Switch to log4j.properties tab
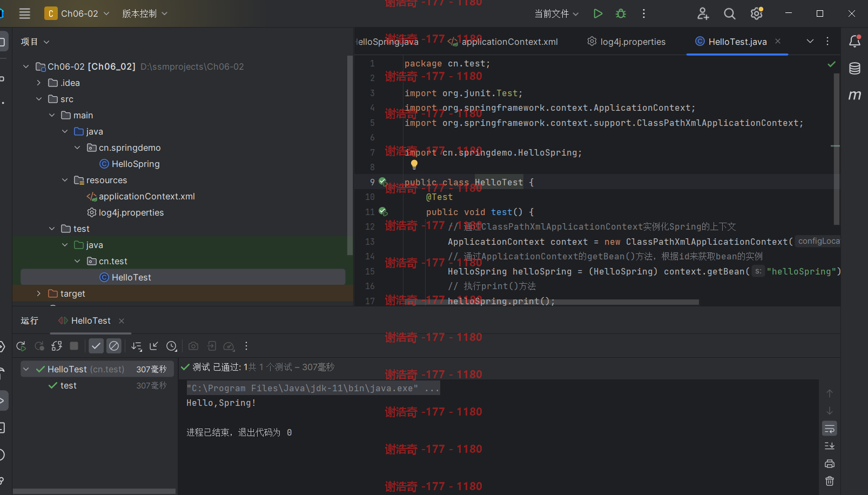Viewport: 868px width, 495px height. click(x=627, y=42)
